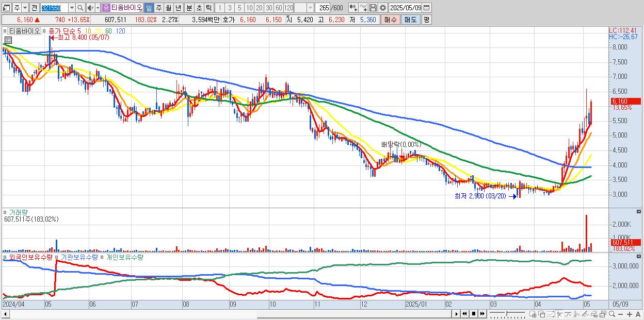Click the 매도 sell button

pos(410,20)
